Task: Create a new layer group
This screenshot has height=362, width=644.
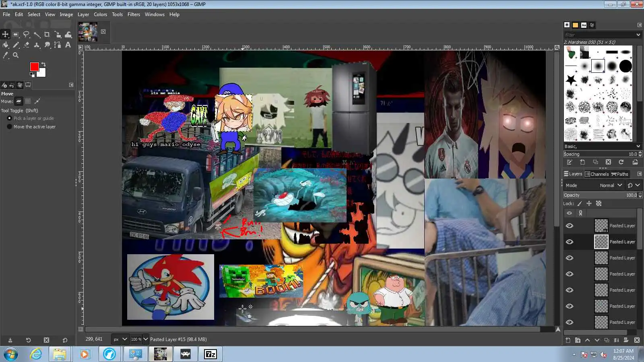Action: 578,340
